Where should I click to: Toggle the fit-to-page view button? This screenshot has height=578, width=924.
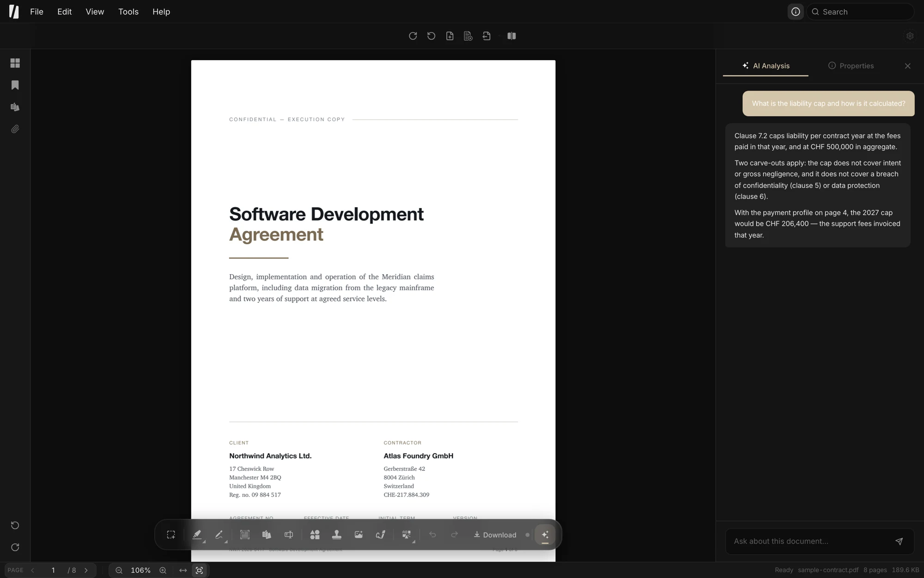click(199, 570)
